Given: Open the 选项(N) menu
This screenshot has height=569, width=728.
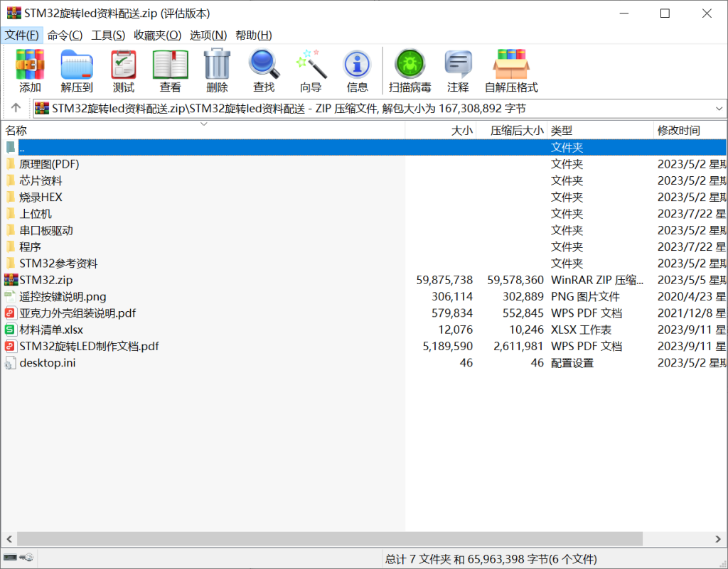Looking at the screenshot, I should coord(208,36).
